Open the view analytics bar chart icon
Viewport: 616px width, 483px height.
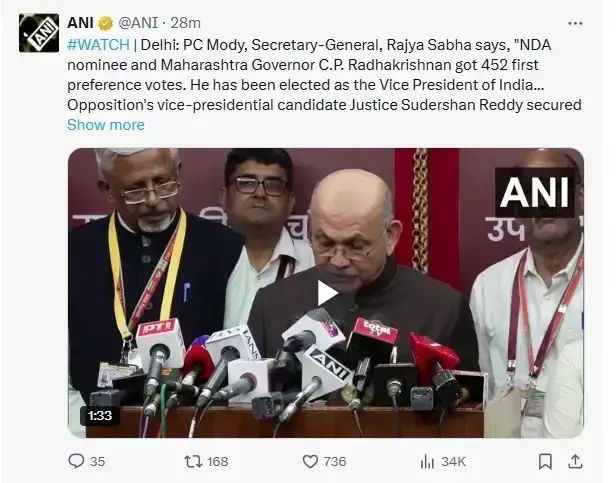[x=427, y=461]
